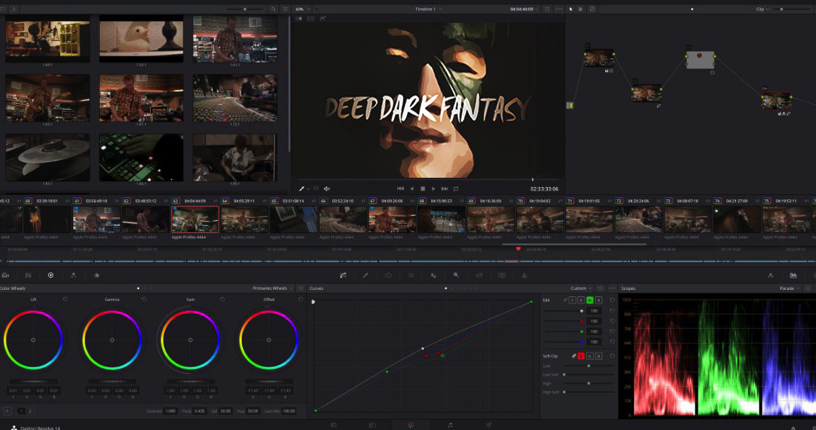The width and height of the screenshot is (816, 430).
Task: Click the red playhead marker on mini timeline
Action: click(x=518, y=249)
